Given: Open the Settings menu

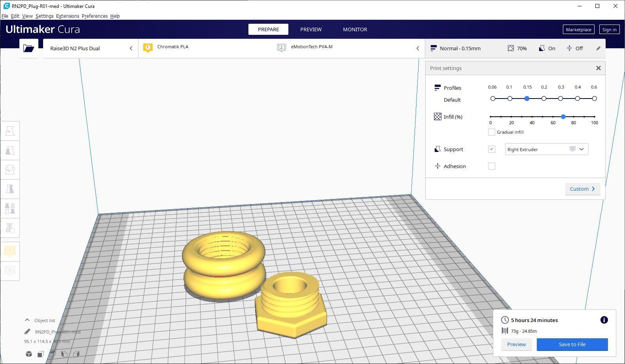Looking at the screenshot, I should (x=44, y=16).
